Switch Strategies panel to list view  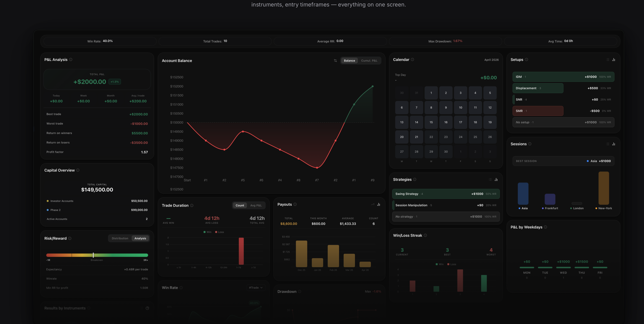[490, 179]
